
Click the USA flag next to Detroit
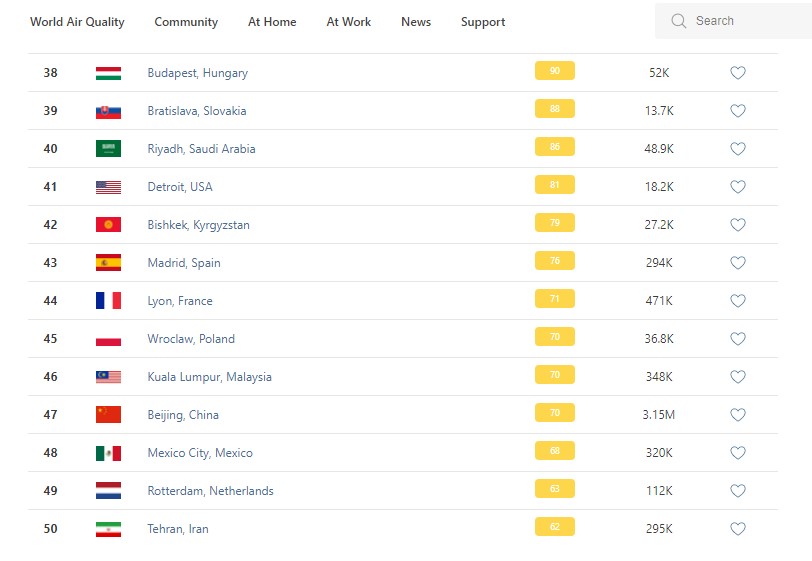[108, 187]
